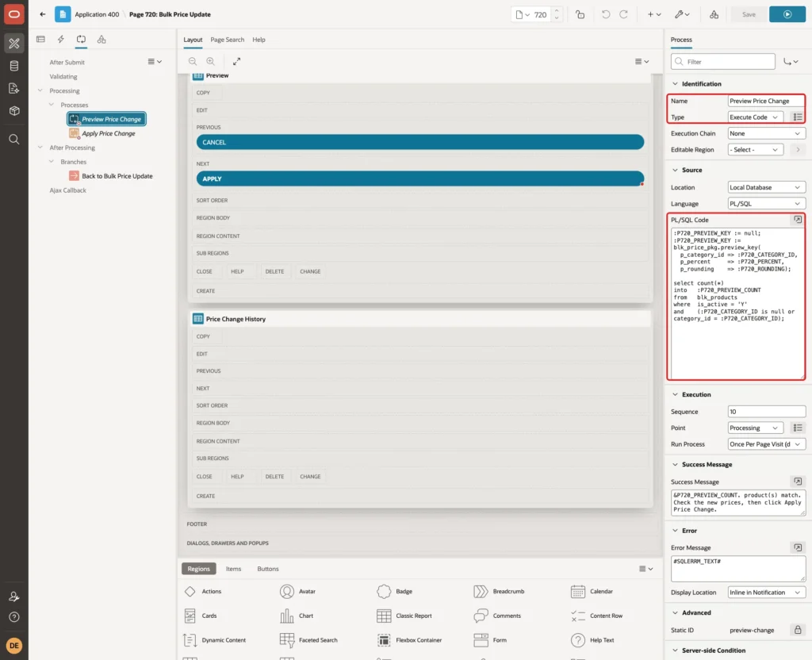Click the Save button
Image resolution: width=812 pixels, height=660 pixels.
pos(749,14)
